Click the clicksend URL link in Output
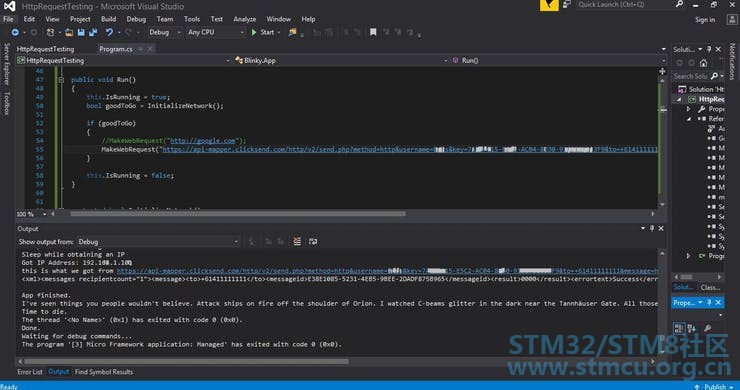 tap(387, 271)
